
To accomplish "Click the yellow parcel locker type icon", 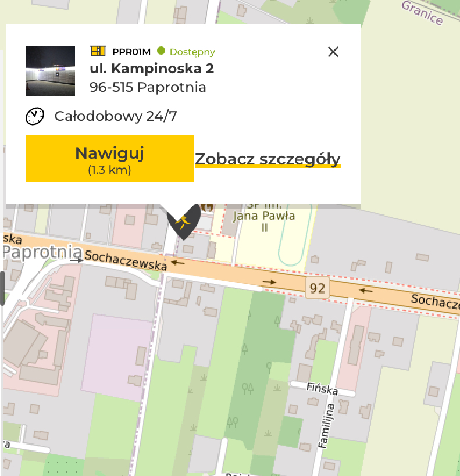I will [98, 51].
